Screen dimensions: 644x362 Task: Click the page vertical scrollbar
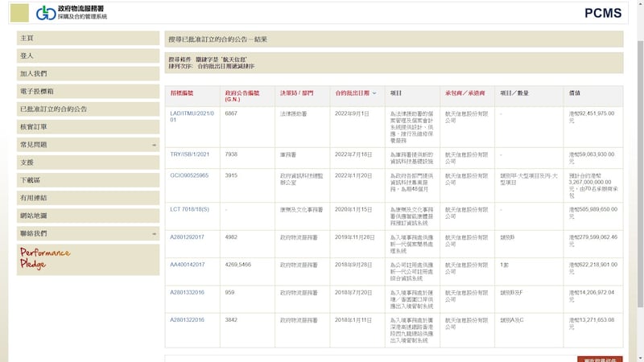click(x=639, y=161)
